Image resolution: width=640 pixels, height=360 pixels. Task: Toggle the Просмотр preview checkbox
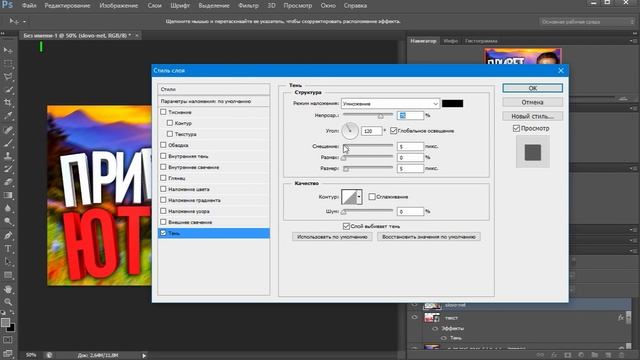[x=516, y=128]
